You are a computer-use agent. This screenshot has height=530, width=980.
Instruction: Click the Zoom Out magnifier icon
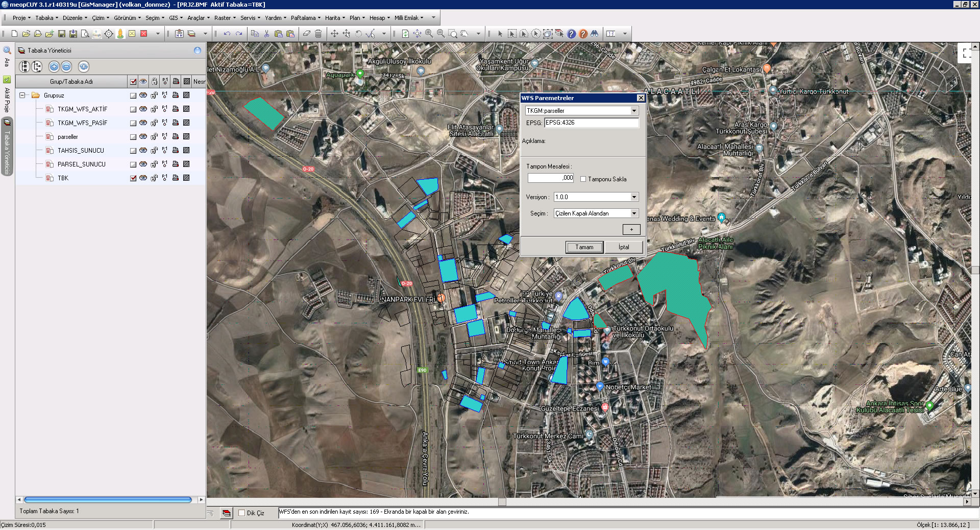(441, 34)
